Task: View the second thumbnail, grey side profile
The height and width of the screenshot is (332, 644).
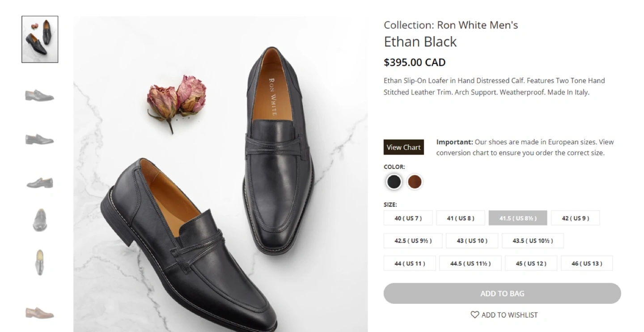Action: pyautogui.click(x=40, y=95)
